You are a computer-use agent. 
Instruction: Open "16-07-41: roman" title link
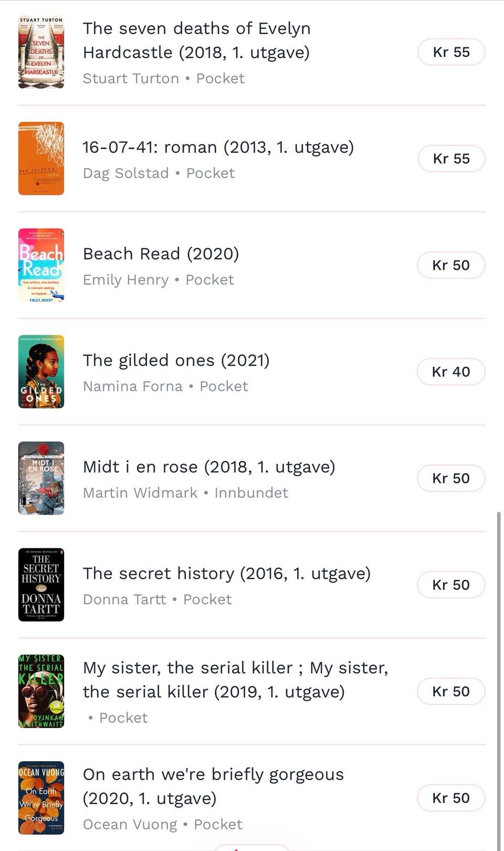tap(218, 147)
